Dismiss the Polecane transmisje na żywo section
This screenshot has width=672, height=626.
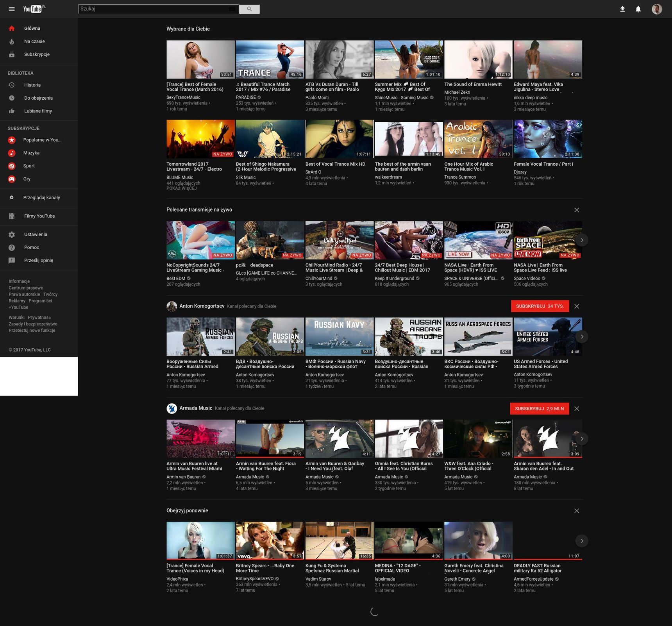(x=577, y=210)
